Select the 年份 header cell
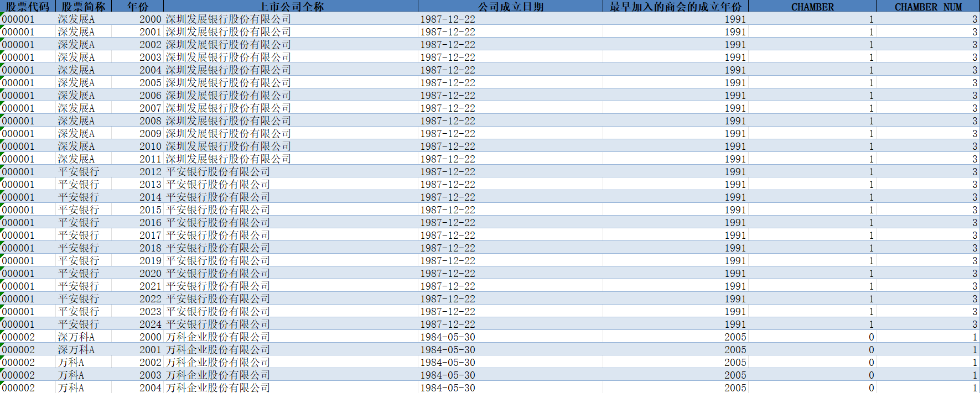Screen dimensions: 980x393 pos(137,7)
